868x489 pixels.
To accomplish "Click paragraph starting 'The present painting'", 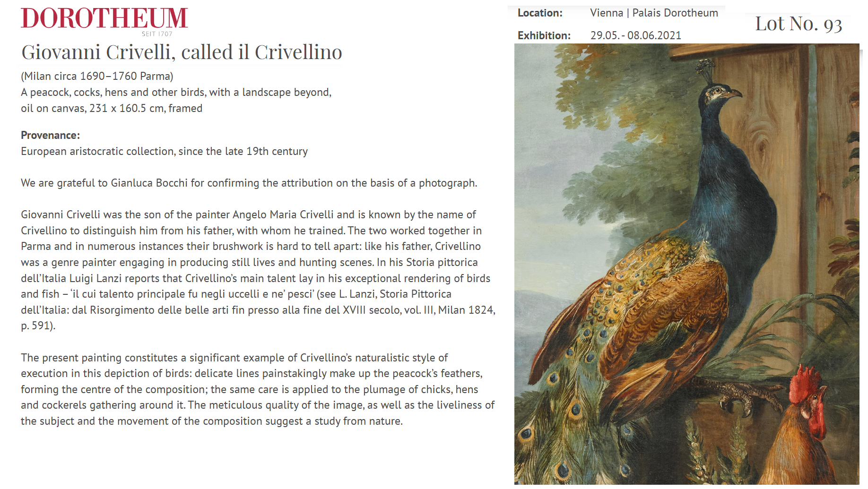I will click(258, 389).
